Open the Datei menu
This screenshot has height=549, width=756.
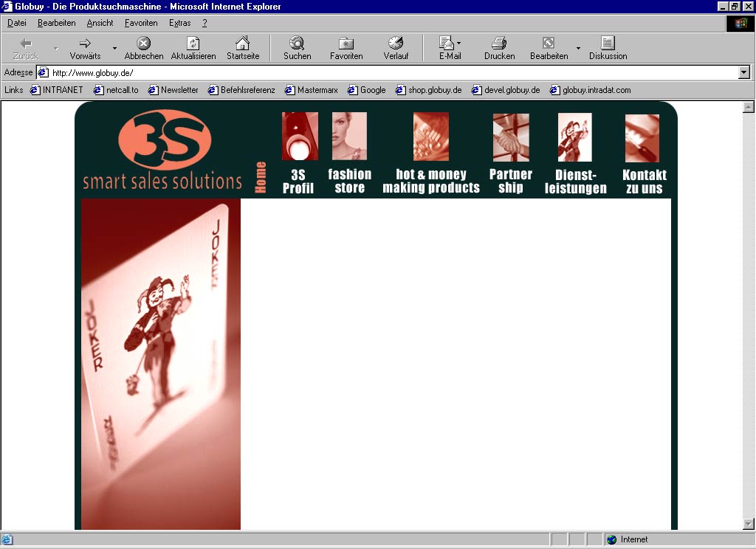pyautogui.click(x=17, y=23)
